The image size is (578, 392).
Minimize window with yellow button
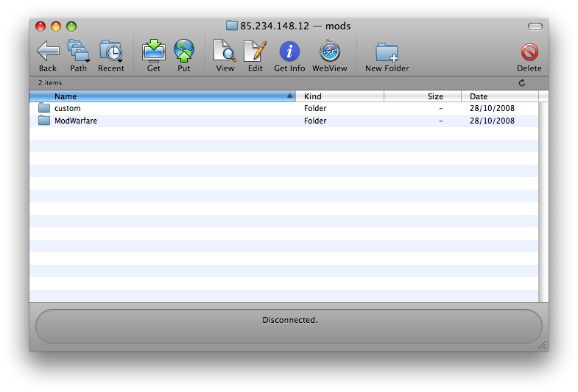[56, 26]
